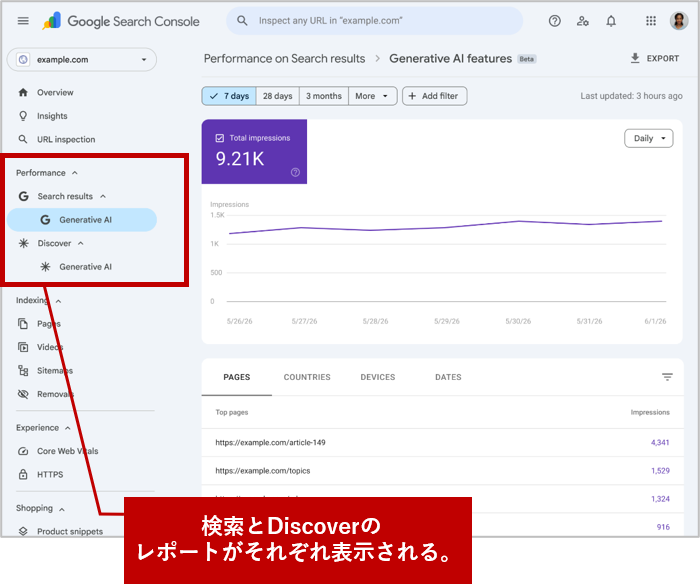
Task: Click the table filter rows icon
Action: coord(667,377)
